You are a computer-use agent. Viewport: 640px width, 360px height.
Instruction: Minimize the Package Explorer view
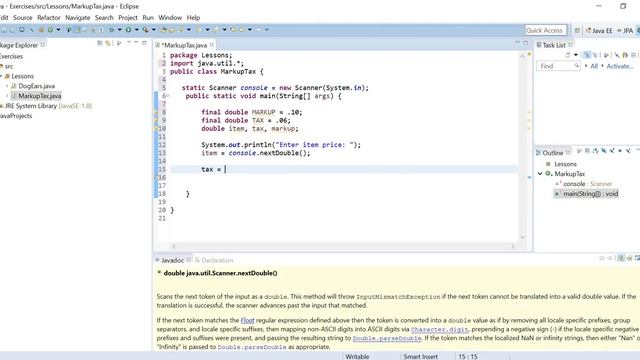pyautogui.click(x=136, y=42)
